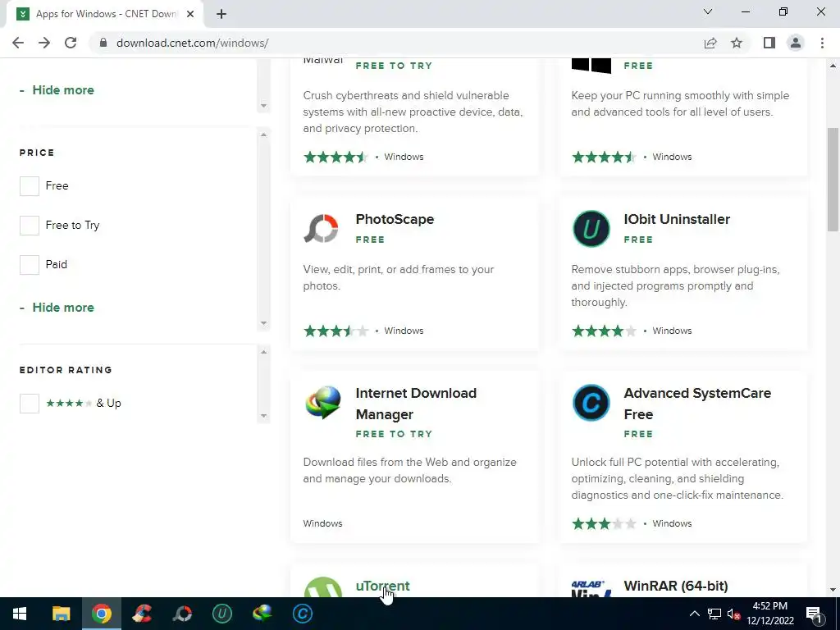Viewport: 840px width, 630px height.
Task: Go forward using the browser forward arrow
Action: (44, 43)
